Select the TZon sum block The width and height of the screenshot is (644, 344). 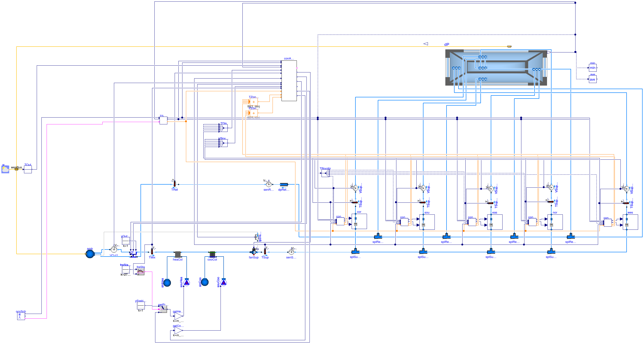(x=254, y=102)
